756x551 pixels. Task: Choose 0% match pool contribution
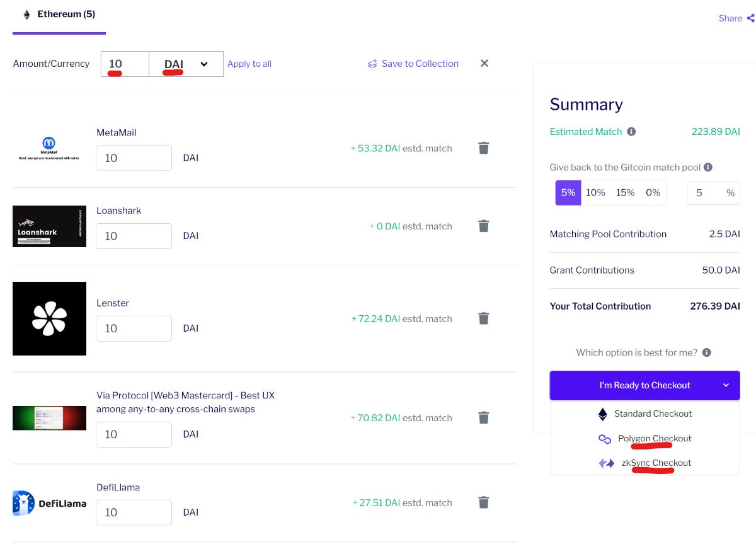coord(653,193)
